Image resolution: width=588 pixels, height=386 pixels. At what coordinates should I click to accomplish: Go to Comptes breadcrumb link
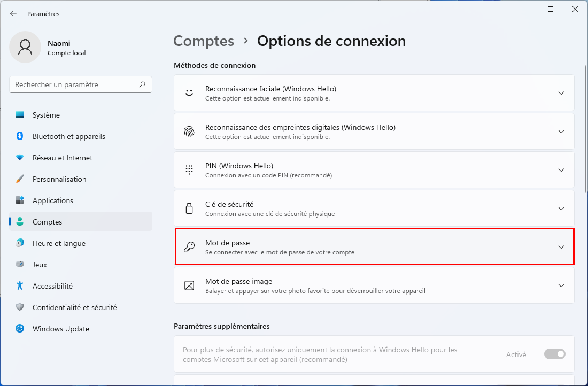204,41
